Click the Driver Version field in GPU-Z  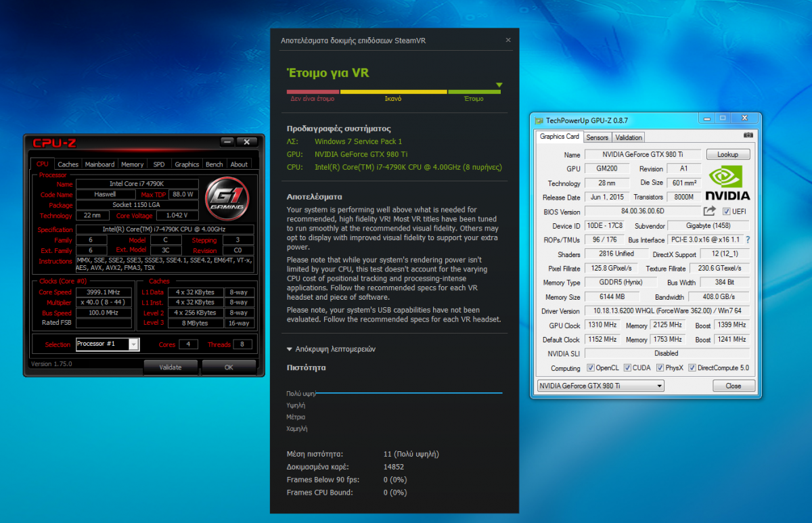tap(669, 311)
